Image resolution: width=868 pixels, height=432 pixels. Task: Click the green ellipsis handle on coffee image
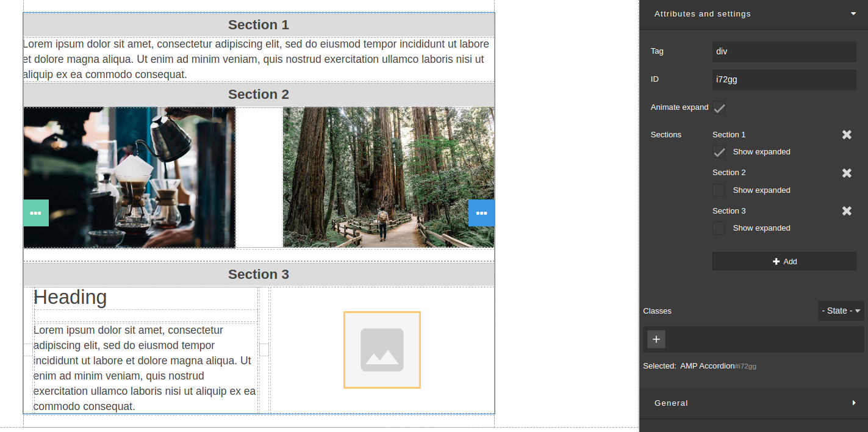tap(36, 213)
